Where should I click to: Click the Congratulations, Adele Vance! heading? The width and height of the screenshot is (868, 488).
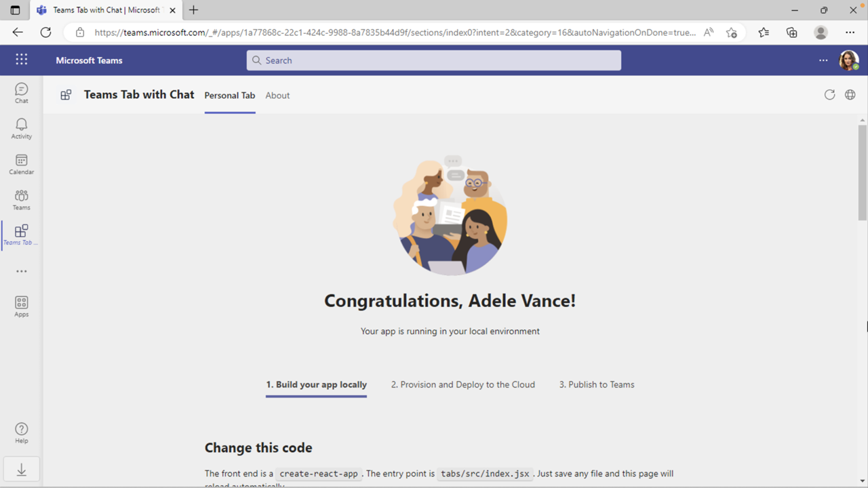coord(450,300)
